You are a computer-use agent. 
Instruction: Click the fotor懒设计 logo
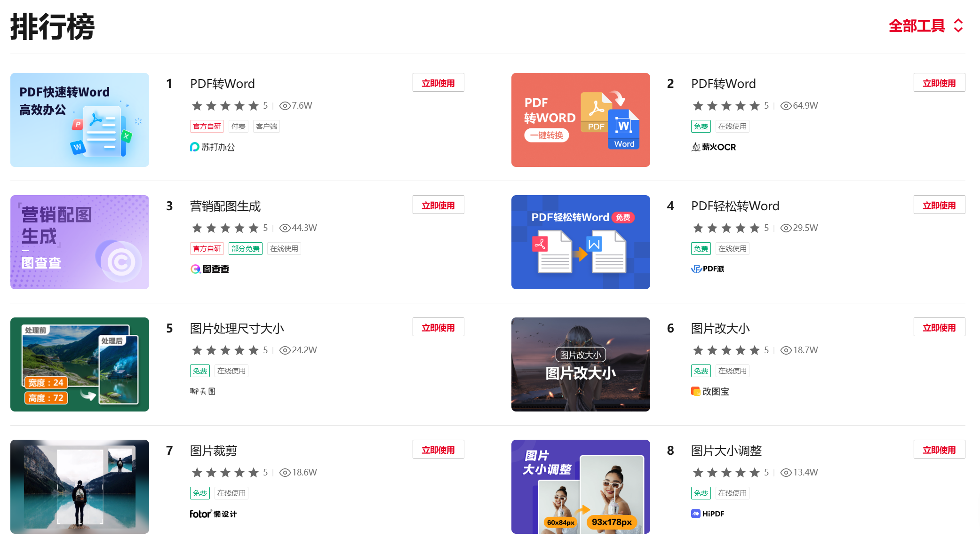click(213, 514)
